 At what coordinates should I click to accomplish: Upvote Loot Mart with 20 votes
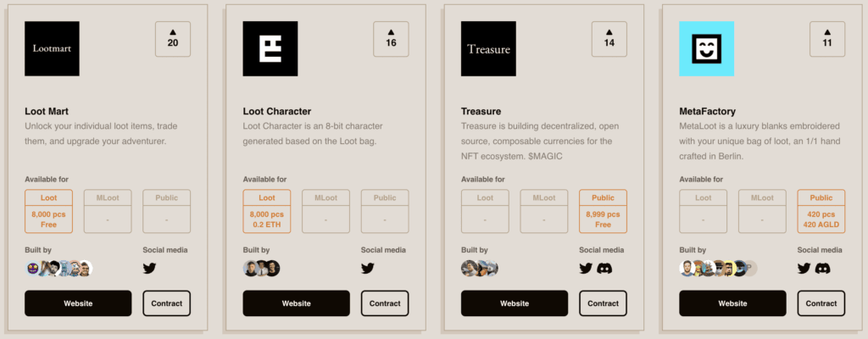[173, 39]
